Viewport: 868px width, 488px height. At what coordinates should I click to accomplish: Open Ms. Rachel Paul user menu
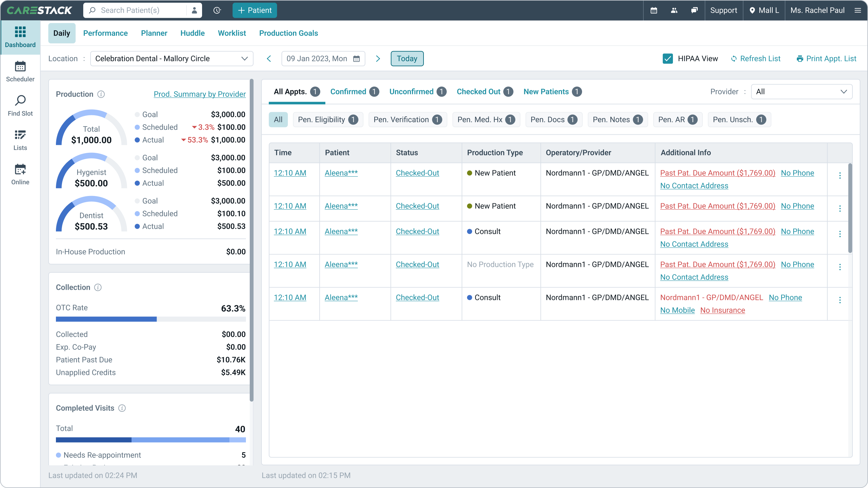pyautogui.click(x=817, y=10)
